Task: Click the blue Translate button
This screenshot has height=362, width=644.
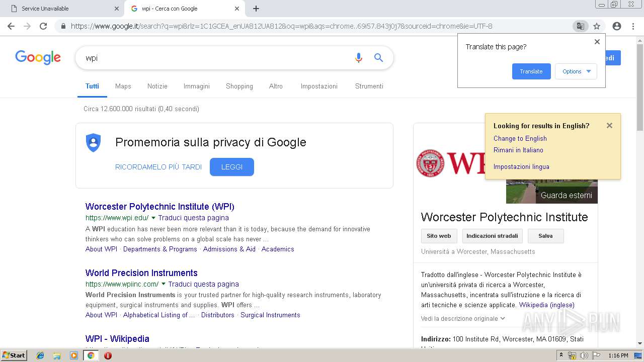Action: point(531,71)
